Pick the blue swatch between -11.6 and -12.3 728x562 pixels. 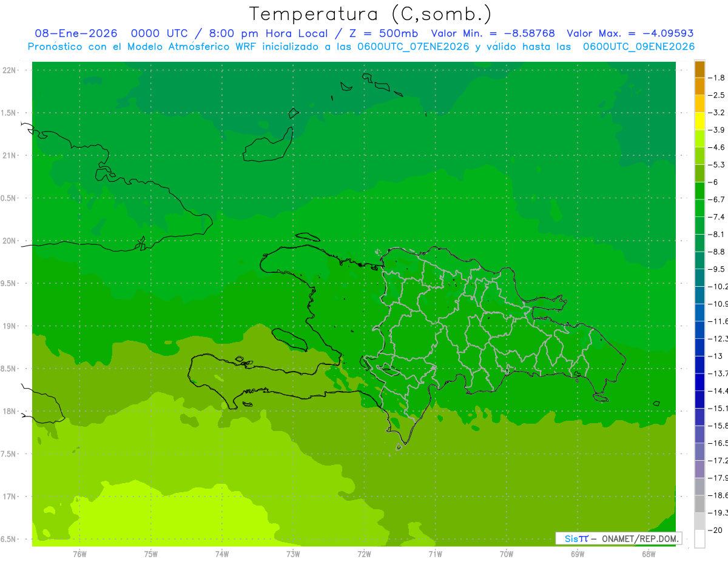click(699, 330)
